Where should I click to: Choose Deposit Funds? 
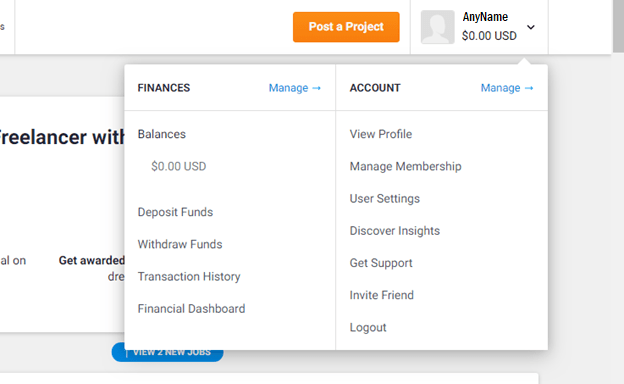[x=176, y=212]
